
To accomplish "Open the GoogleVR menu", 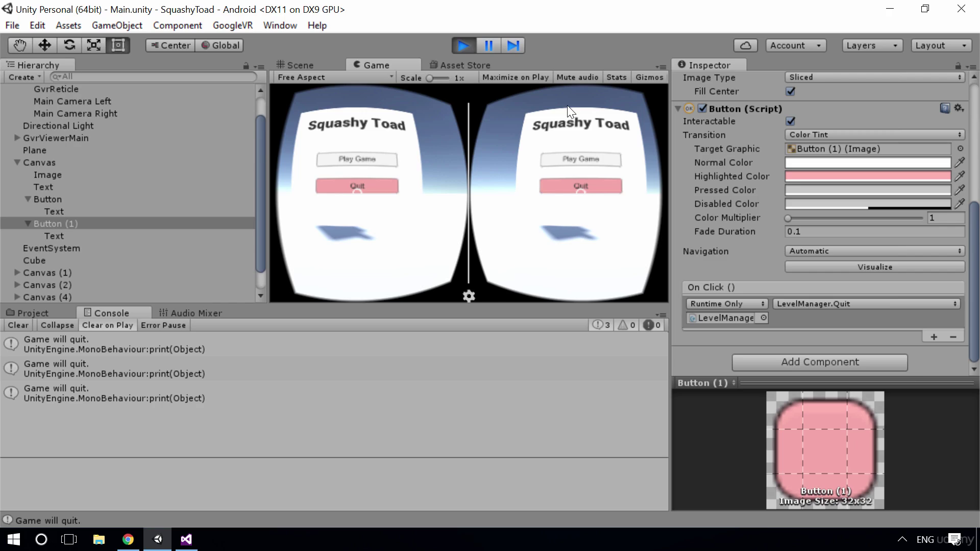I will [232, 26].
